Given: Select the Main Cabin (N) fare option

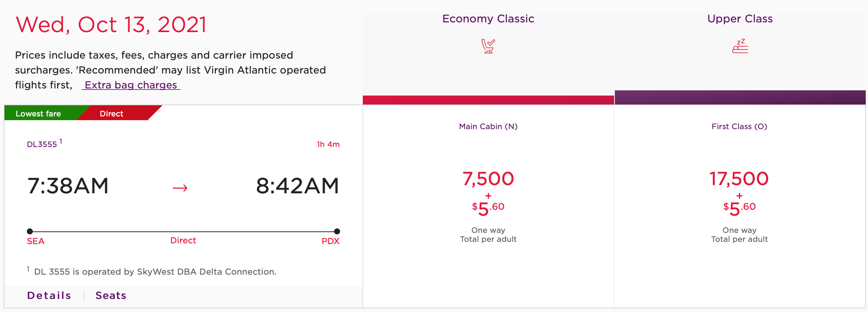Looking at the screenshot, I should pos(488,127).
